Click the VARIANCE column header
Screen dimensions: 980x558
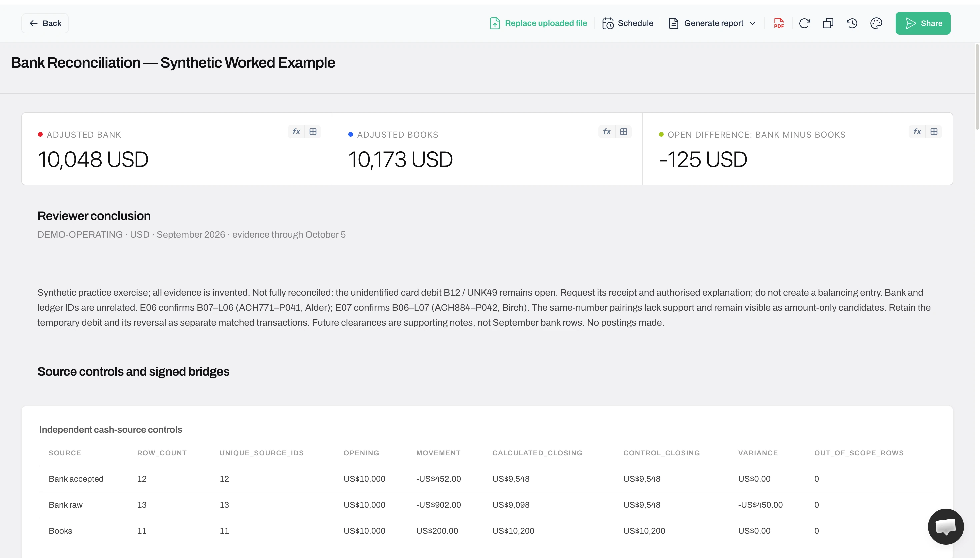(758, 453)
